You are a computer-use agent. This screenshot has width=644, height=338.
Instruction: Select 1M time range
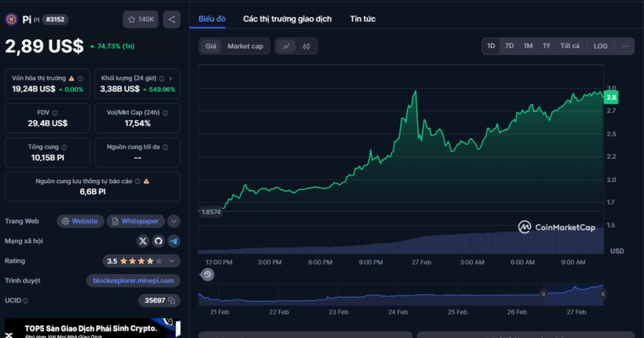point(529,46)
